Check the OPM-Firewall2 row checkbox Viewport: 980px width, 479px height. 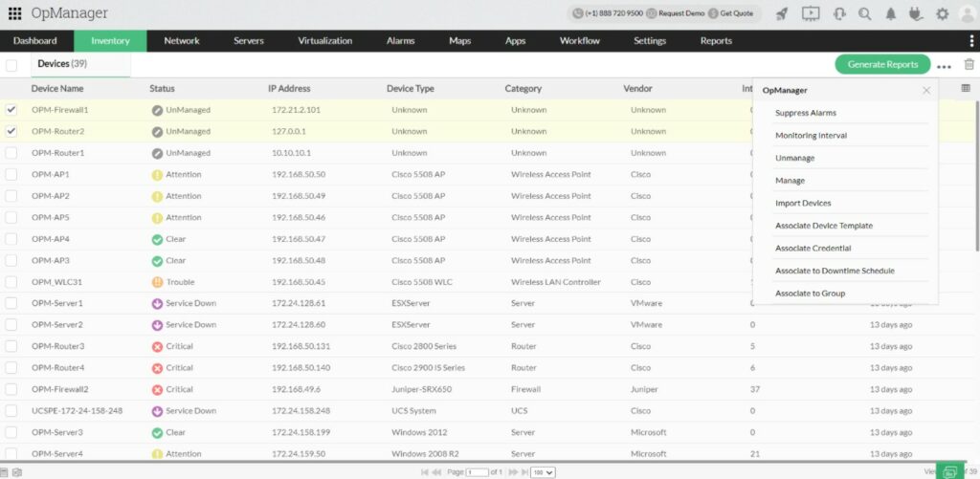[11, 390]
